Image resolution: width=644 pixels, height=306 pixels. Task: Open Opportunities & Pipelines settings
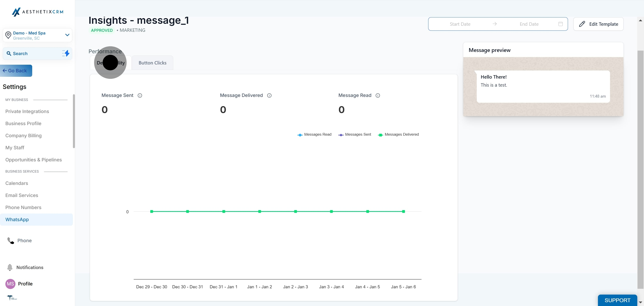point(34,160)
